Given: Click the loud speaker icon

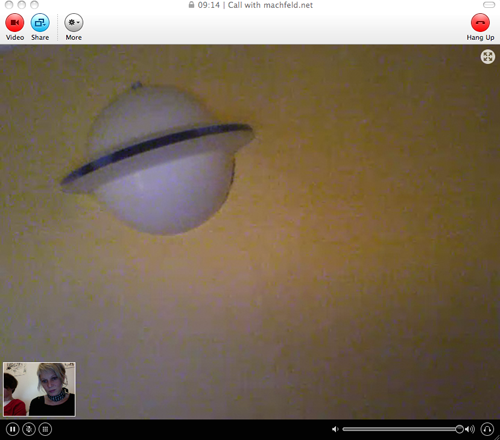Looking at the screenshot, I should [x=470, y=429].
